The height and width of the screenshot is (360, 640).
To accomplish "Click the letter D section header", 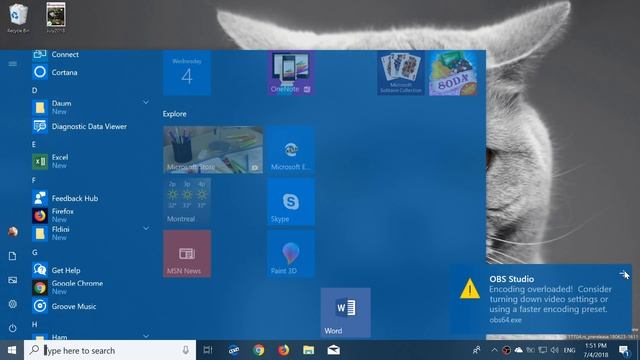I will click(34, 90).
